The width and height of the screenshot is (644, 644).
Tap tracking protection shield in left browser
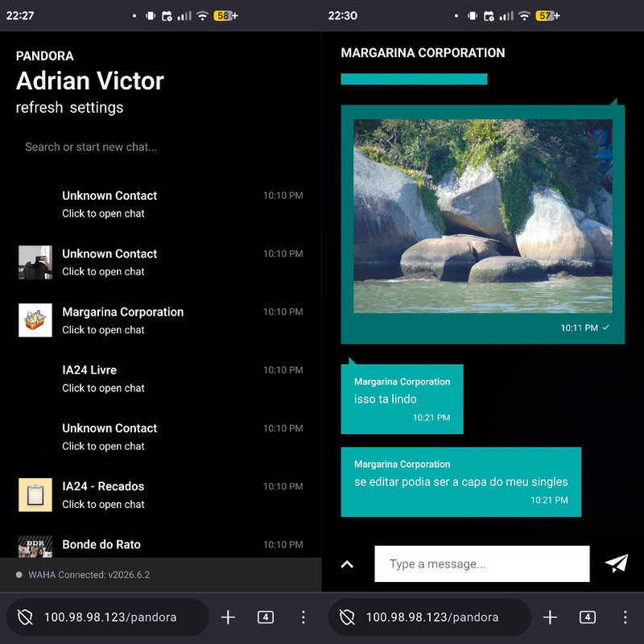point(25,617)
